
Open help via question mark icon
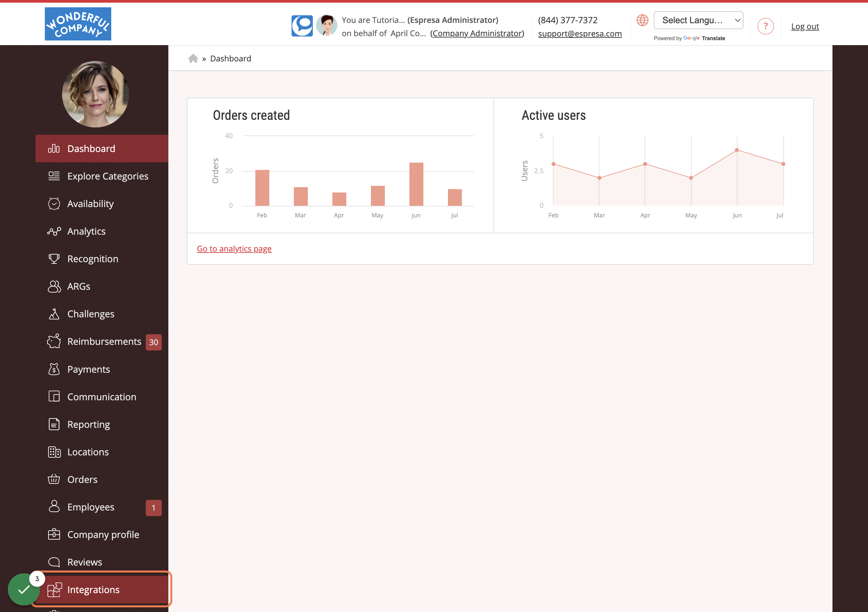[x=765, y=26]
